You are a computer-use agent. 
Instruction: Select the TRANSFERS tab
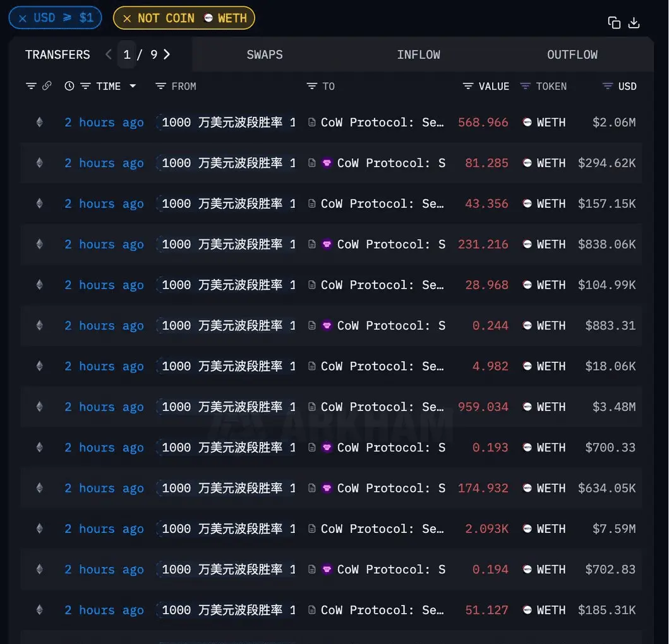click(57, 54)
